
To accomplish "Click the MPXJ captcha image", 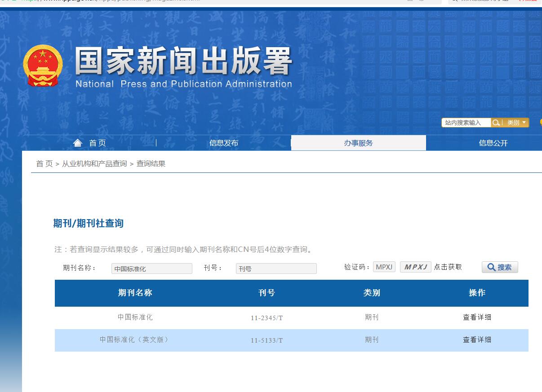I will coord(414,266).
